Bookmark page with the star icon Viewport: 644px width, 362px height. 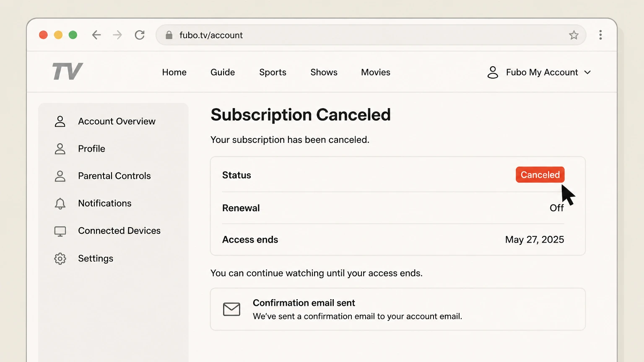574,35
